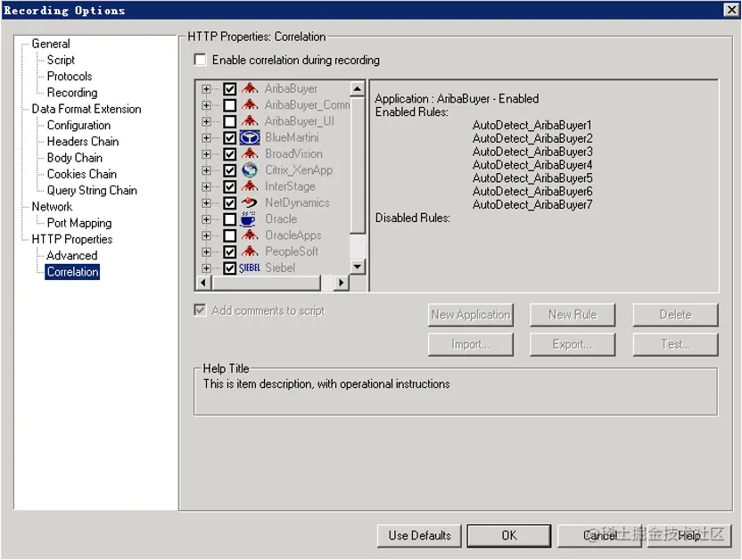Select Recording in the options tree
Screen dimensions: 742x560
point(72,93)
